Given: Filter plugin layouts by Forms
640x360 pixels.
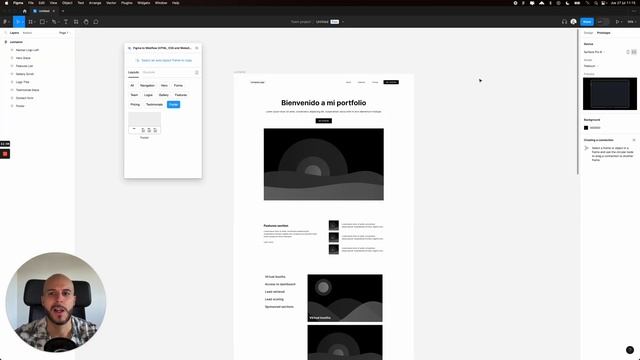Looking at the screenshot, I should pos(178,85).
